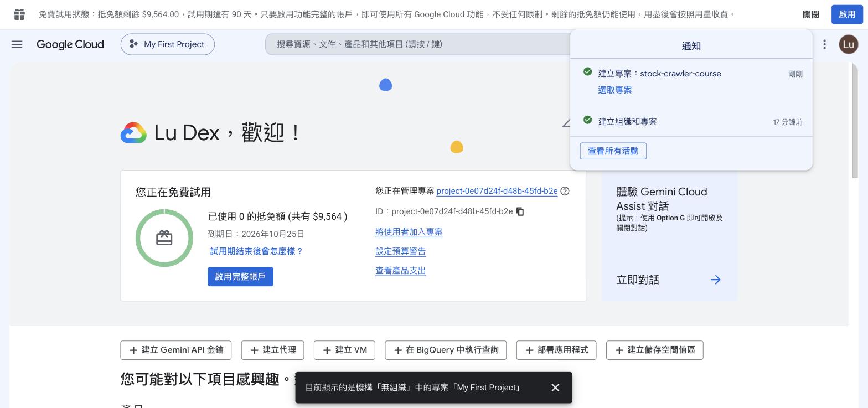Click 啟用完整帳戶 button
Screen dimensions: 868x408
point(240,277)
